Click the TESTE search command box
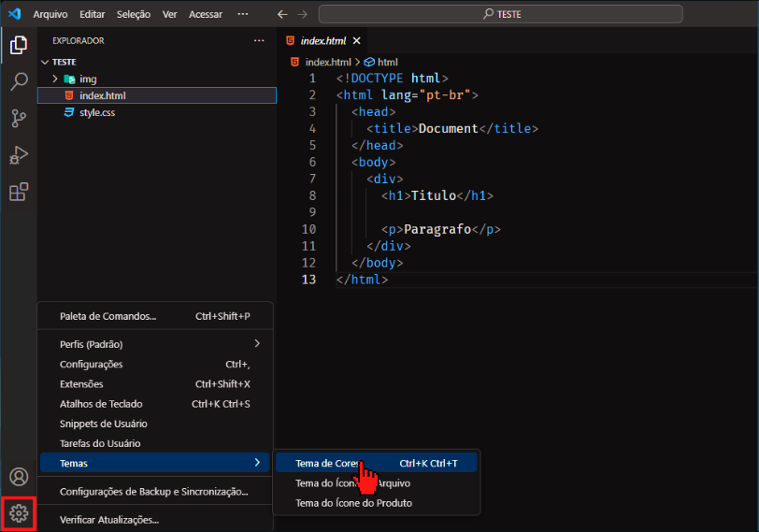The width and height of the screenshot is (759, 532). (500, 14)
